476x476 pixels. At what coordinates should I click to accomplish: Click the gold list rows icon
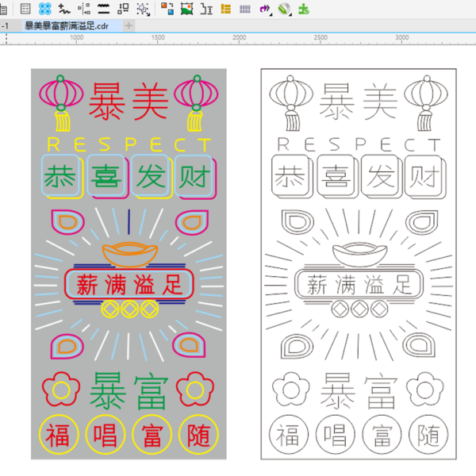coord(226,9)
